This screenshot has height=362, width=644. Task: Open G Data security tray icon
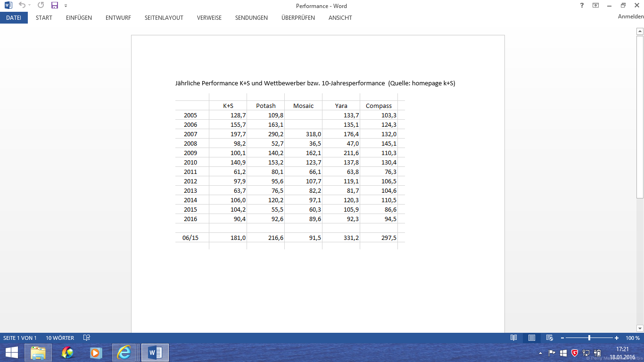point(575,353)
